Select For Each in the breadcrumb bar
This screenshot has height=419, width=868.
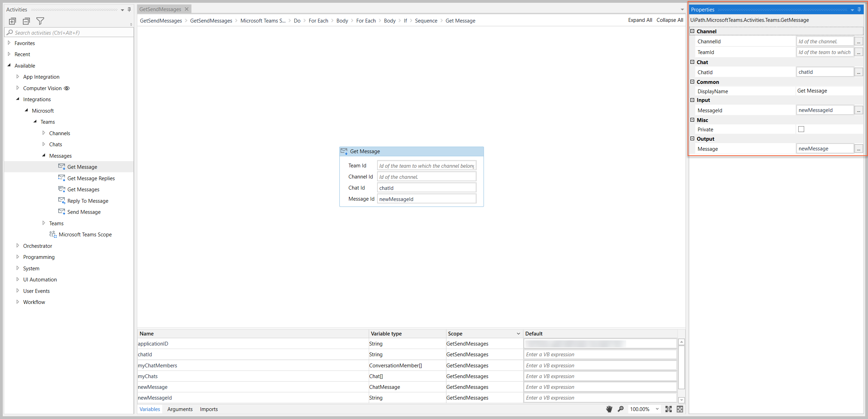coord(318,20)
